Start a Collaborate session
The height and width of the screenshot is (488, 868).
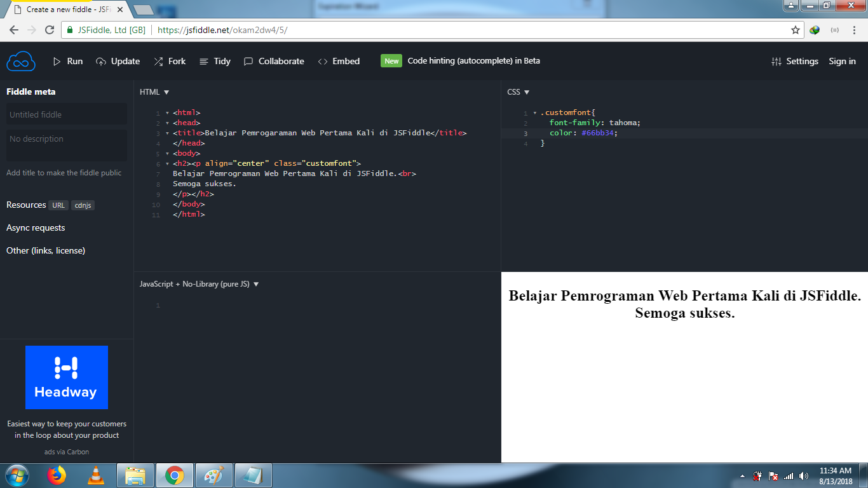[281, 61]
